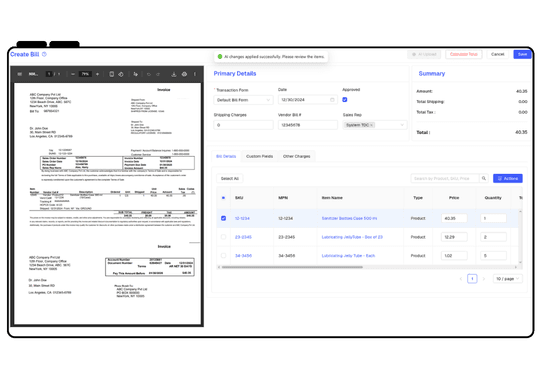This screenshot has width=540, height=384.
Task: Click the redo icon in PDF toolbar
Action: point(158,74)
